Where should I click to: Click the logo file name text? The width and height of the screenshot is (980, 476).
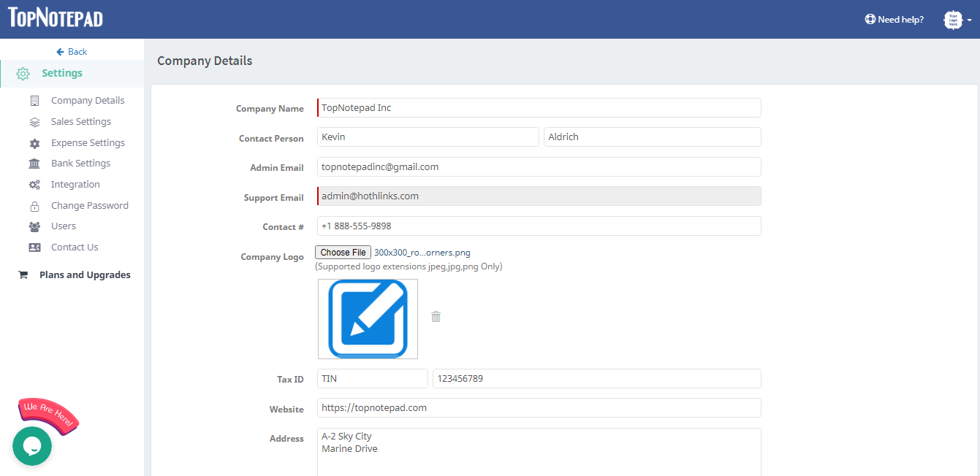point(422,253)
